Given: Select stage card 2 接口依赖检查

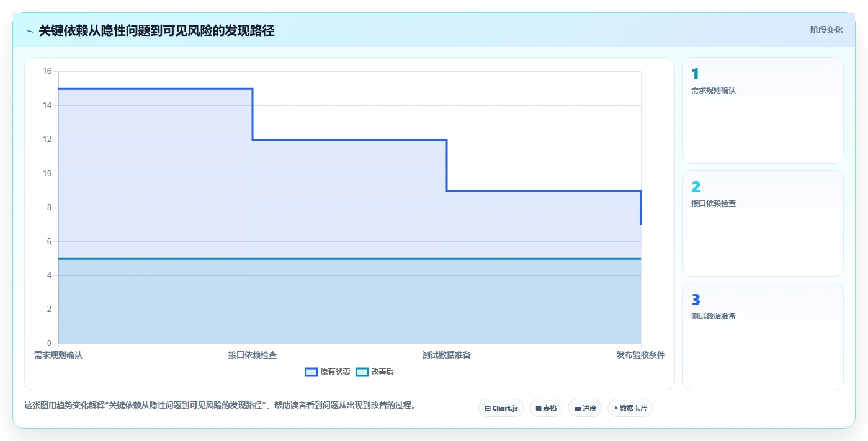Looking at the screenshot, I should pyautogui.click(x=763, y=223).
